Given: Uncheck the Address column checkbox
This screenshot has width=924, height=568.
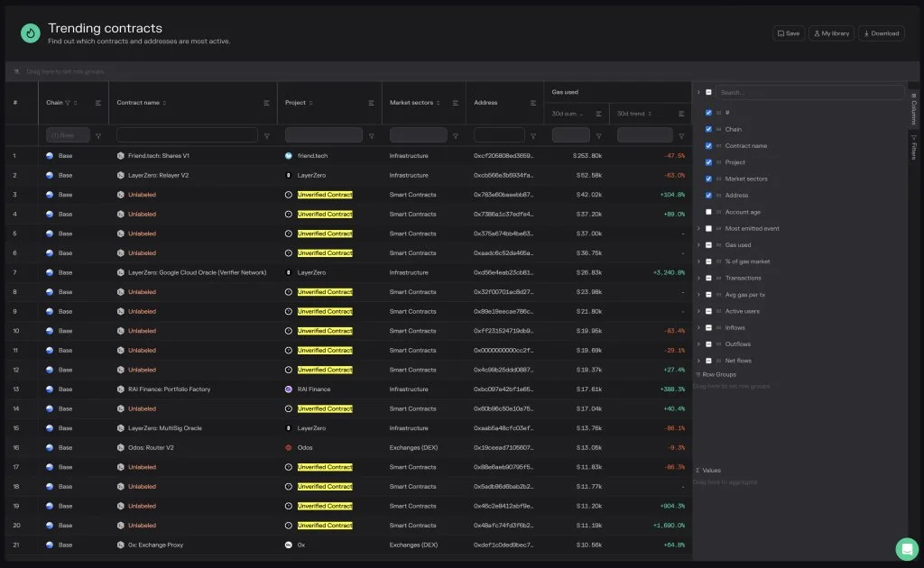Looking at the screenshot, I should tap(707, 195).
